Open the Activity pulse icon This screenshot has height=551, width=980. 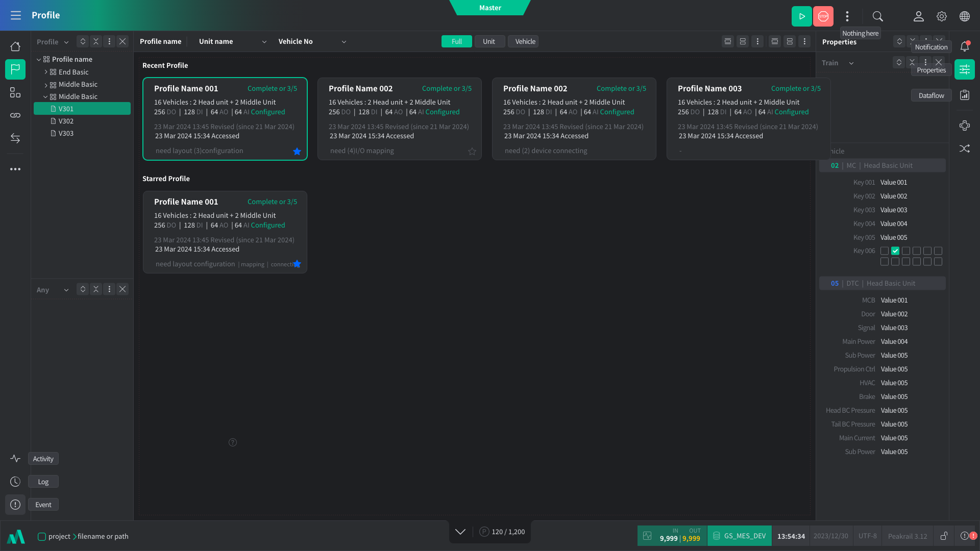pyautogui.click(x=15, y=459)
